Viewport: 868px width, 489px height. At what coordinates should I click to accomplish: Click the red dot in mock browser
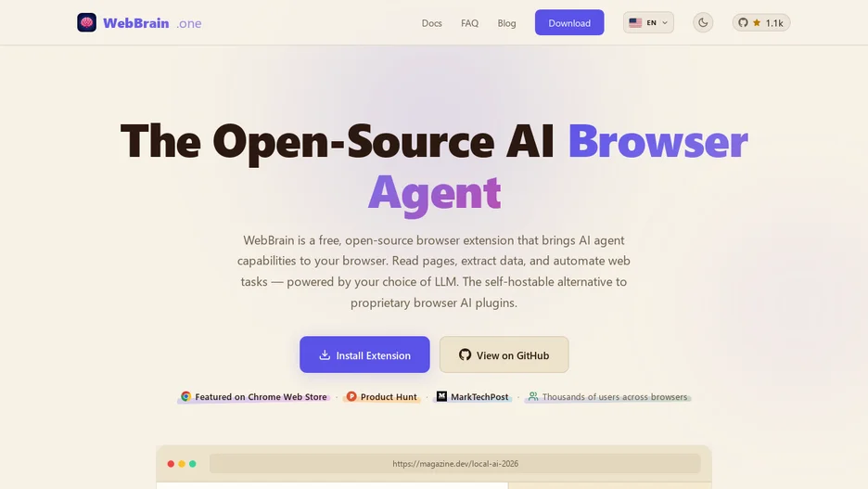[171, 464]
